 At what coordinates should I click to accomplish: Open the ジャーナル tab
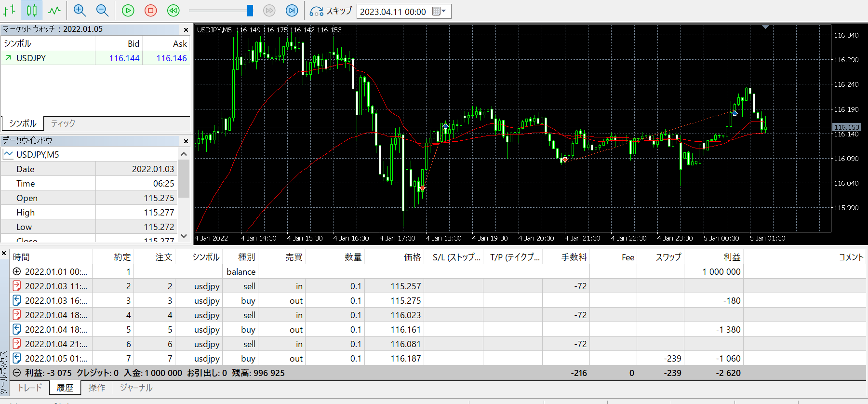pyautogui.click(x=136, y=388)
